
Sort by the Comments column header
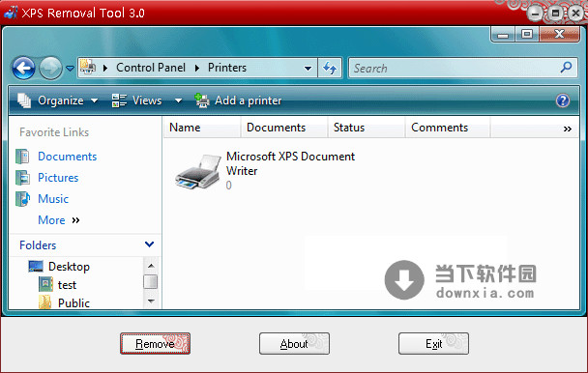pyautogui.click(x=448, y=128)
